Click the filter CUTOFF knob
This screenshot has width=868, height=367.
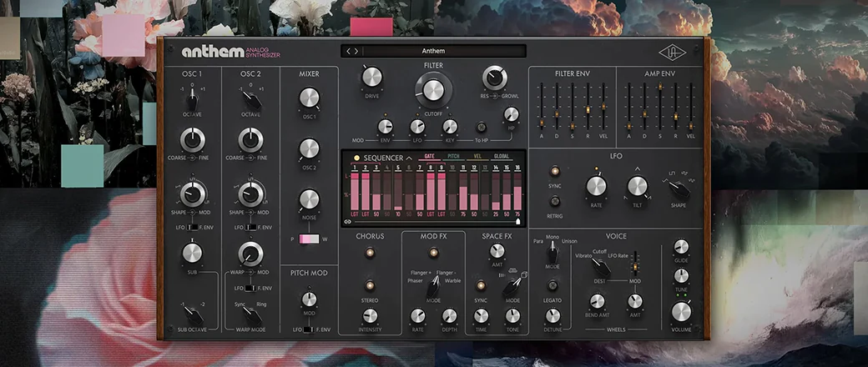433,90
